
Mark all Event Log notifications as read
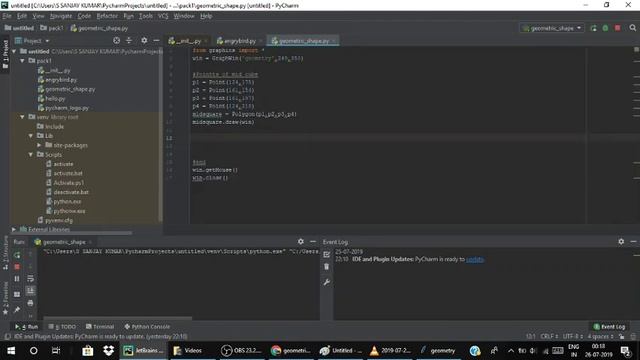click(x=327, y=255)
